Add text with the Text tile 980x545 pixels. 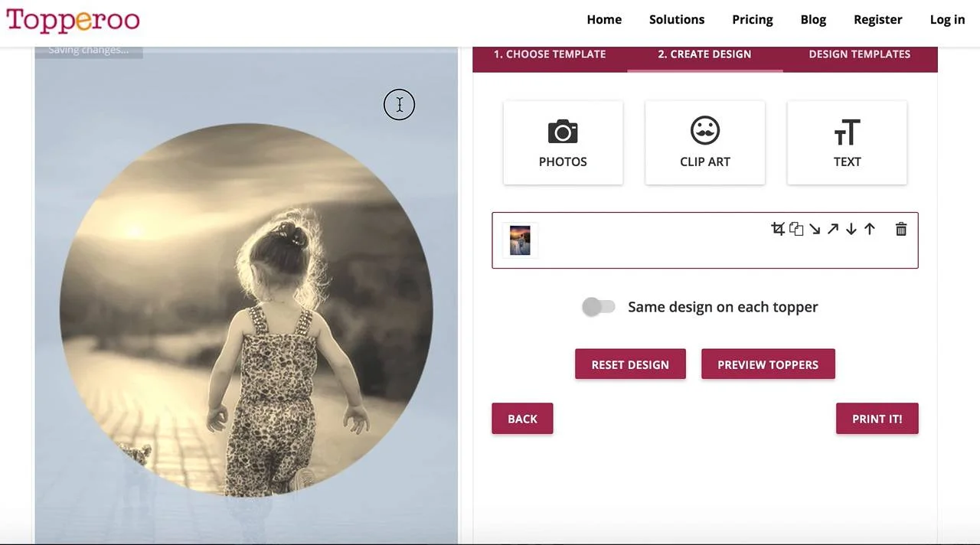coord(847,143)
